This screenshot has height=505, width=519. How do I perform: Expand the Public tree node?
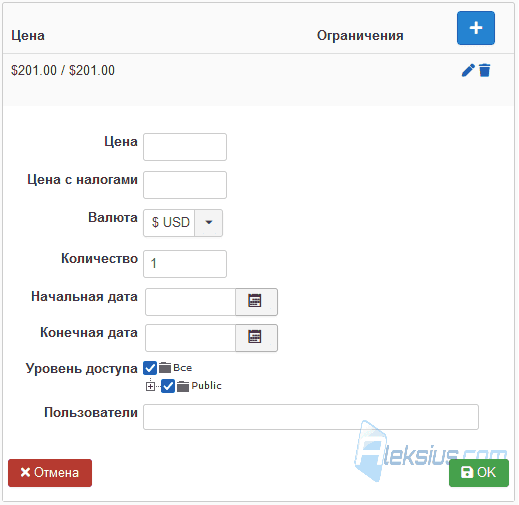coord(150,386)
